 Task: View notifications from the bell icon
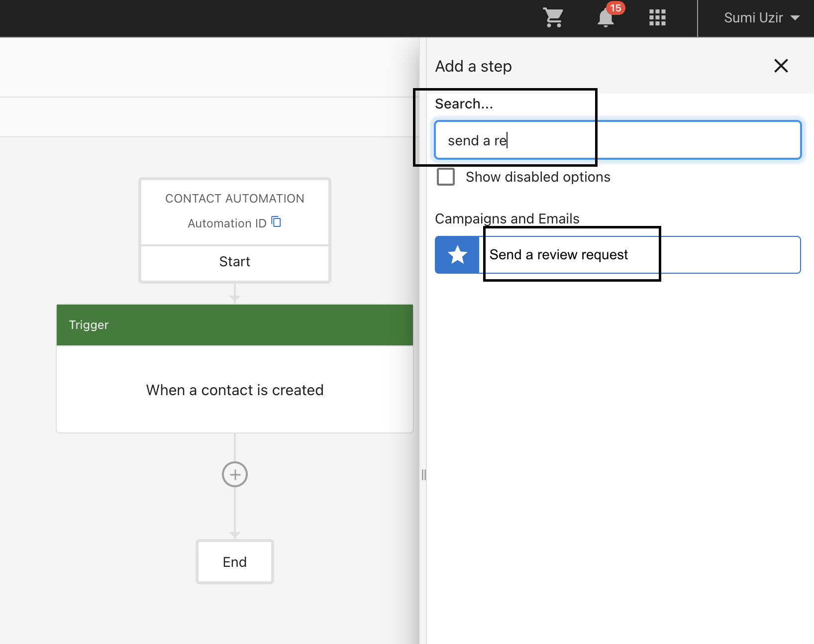[606, 18]
